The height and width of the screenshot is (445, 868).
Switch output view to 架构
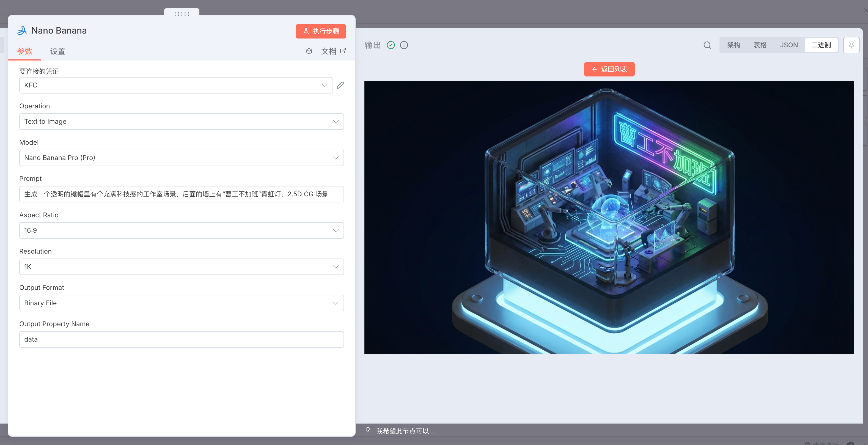pos(733,45)
